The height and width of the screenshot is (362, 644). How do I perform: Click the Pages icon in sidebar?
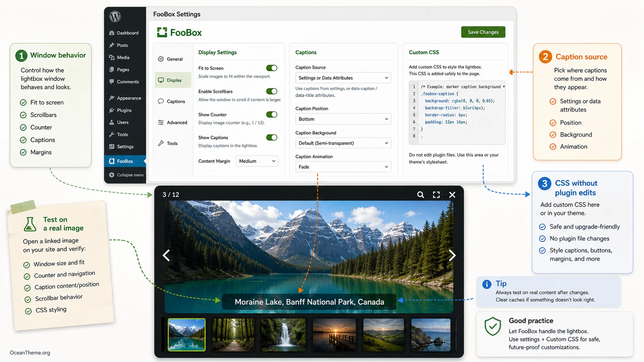coord(112,70)
